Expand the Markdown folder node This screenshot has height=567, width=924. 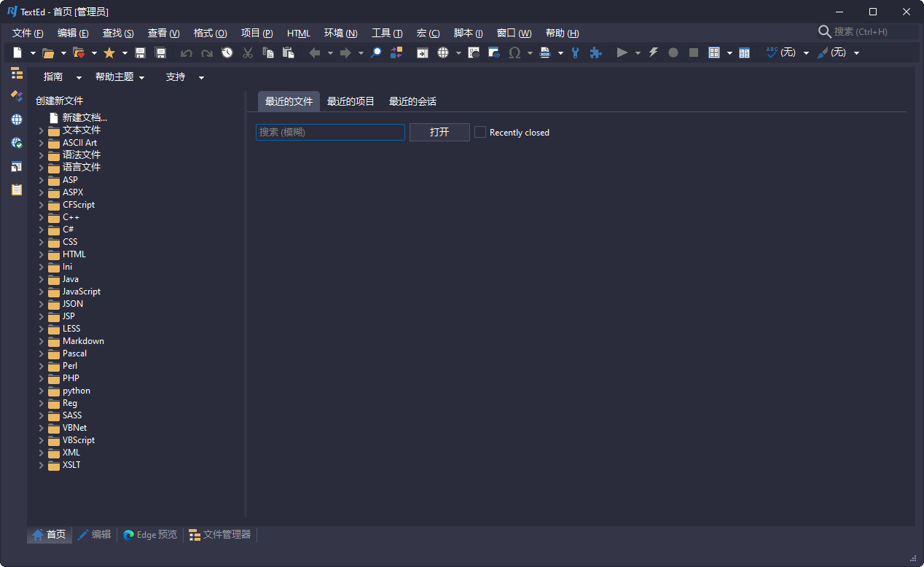pos(42,341)
